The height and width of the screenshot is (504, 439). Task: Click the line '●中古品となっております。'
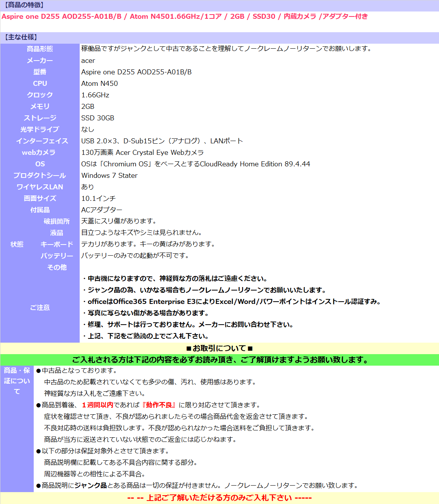pyautogui.click(x=77, y=371)
